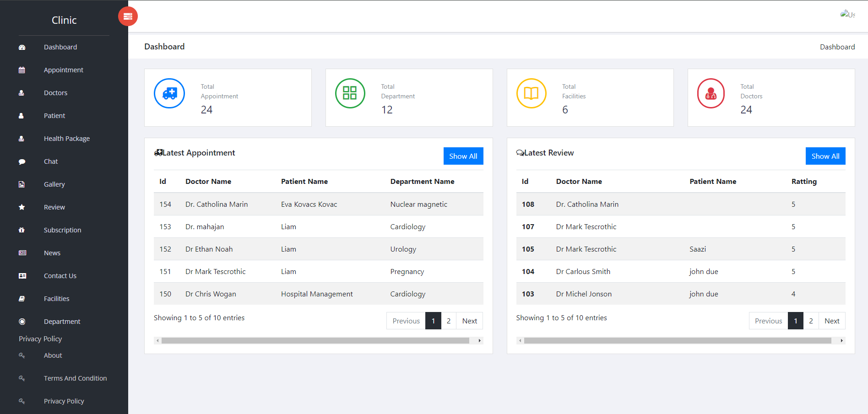Click the Total Department grid icon

coord(350,93)
